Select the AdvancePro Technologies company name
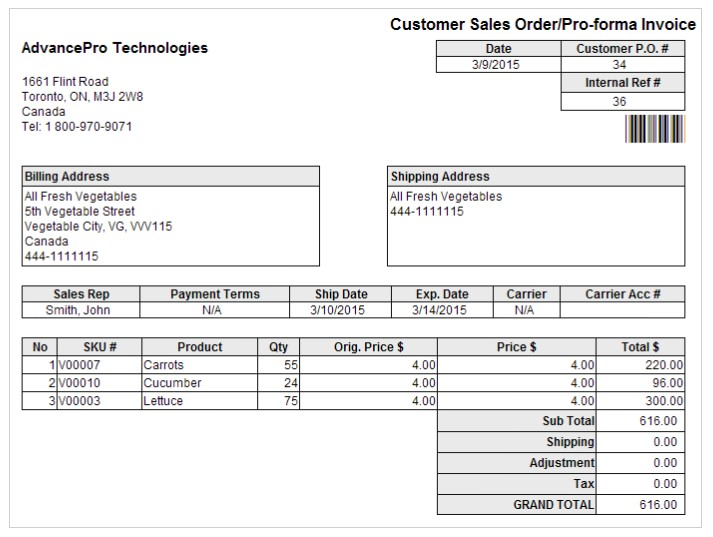713x537 pixels. [x=115, y=48]
